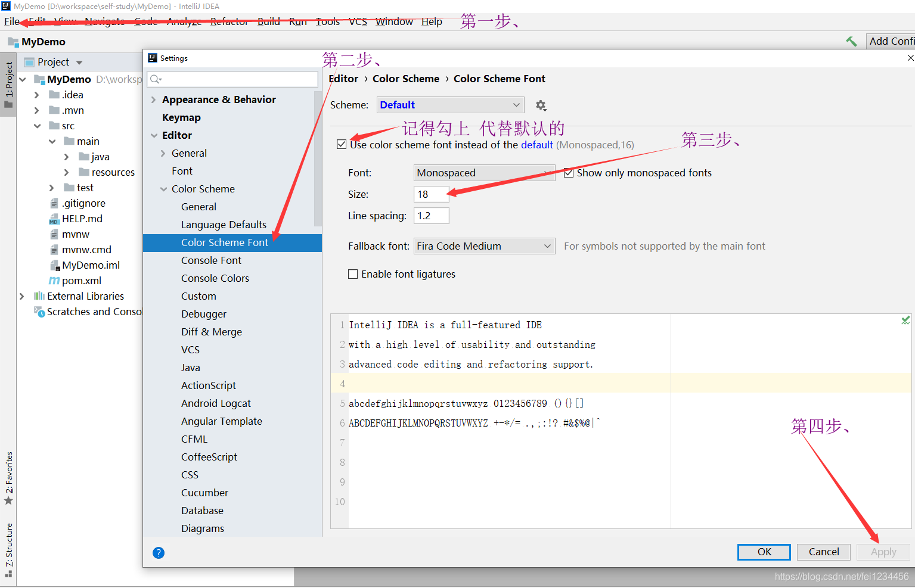
Task: Click Editor in settings breadcrumb
Action: point(343,79)
